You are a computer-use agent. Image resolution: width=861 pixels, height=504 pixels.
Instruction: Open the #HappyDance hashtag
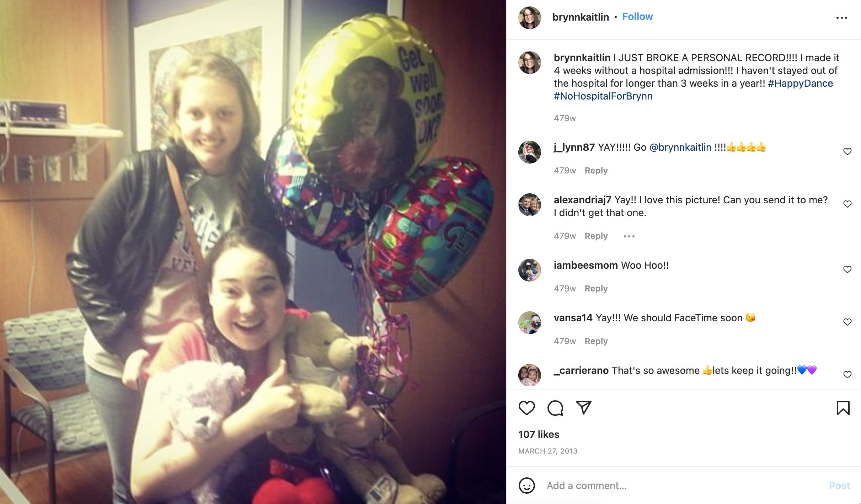(800, 84)
